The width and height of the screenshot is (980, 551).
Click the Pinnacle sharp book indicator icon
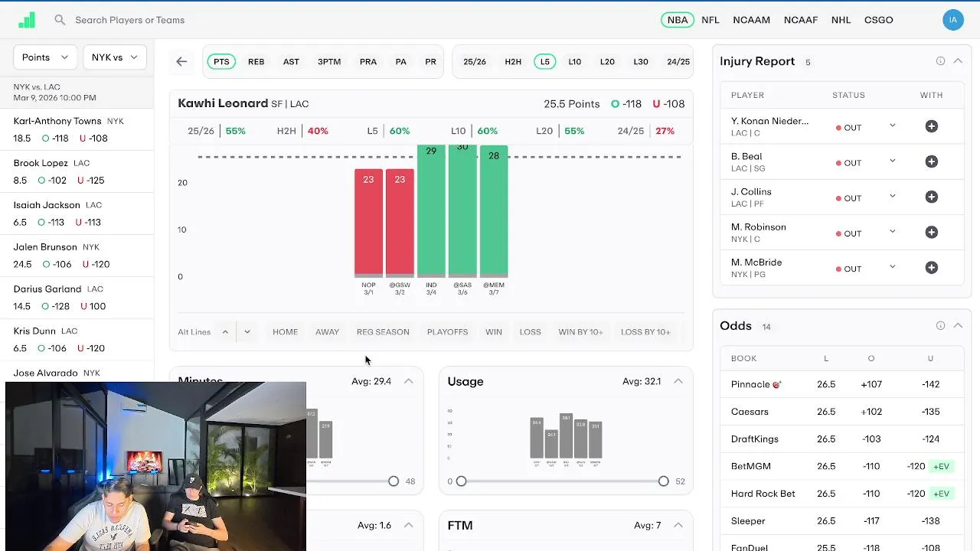776,385
